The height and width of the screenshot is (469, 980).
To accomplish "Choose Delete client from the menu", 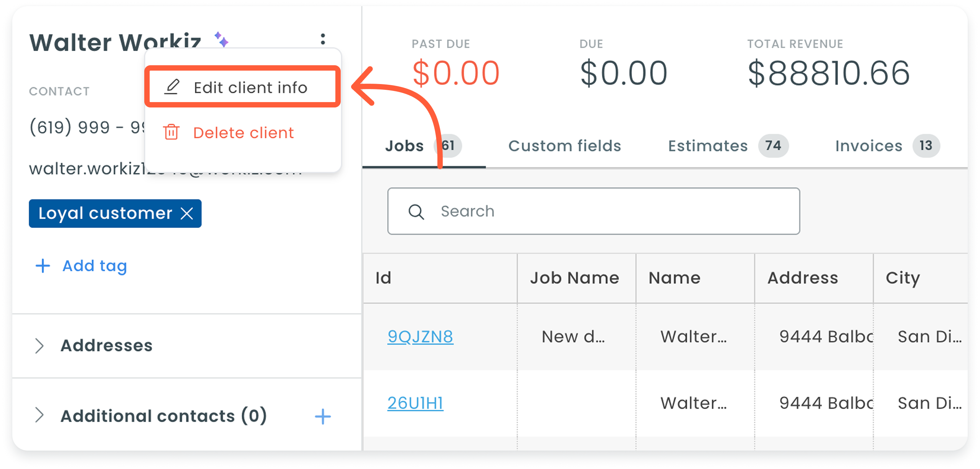I will pos(243,132).
